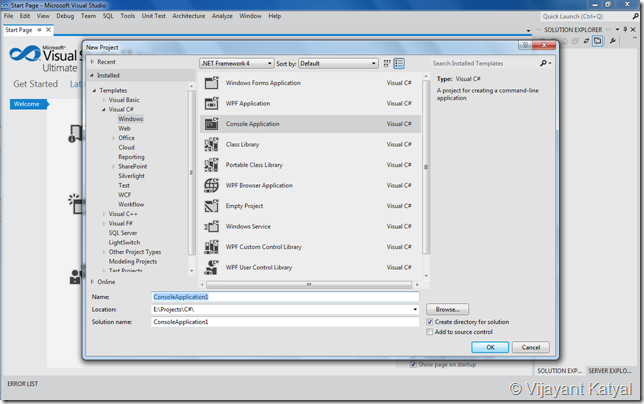
Task: Open the Error List panel
Action: click(x=23, y=383)
